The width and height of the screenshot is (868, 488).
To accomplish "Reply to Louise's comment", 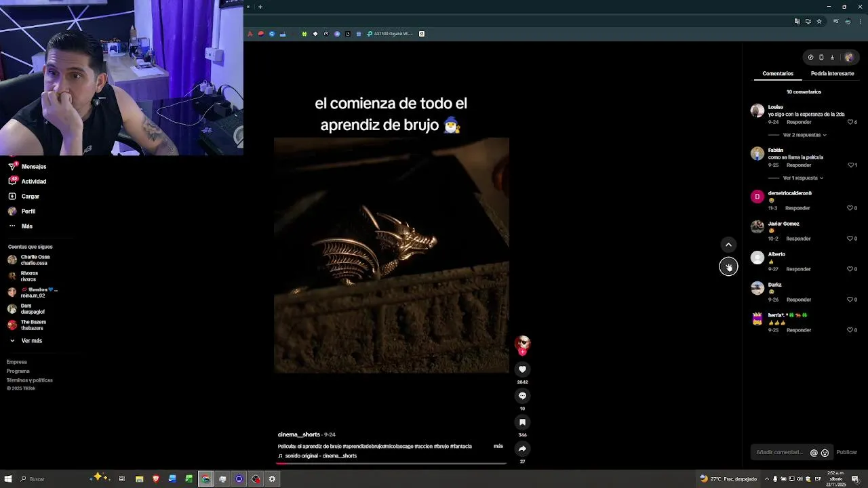I will click(798, 122).
